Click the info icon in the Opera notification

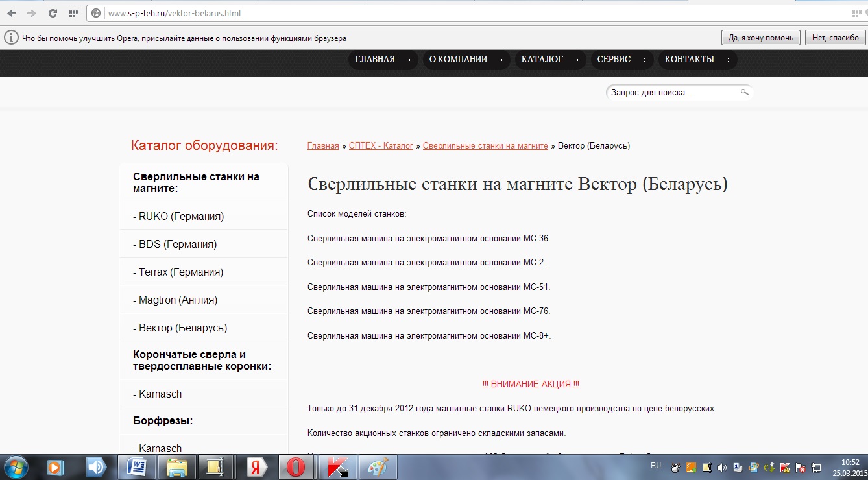point(11,38)
